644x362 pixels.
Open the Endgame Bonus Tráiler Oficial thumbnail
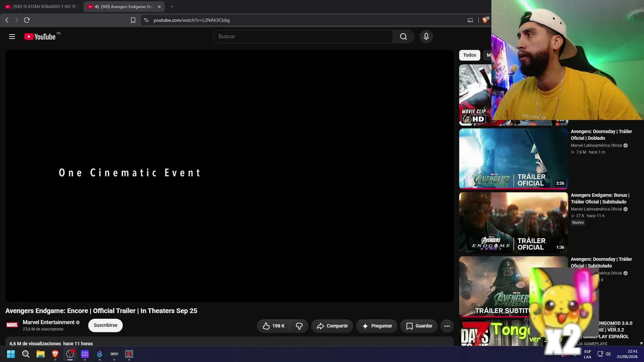click(x=513, y=222)
